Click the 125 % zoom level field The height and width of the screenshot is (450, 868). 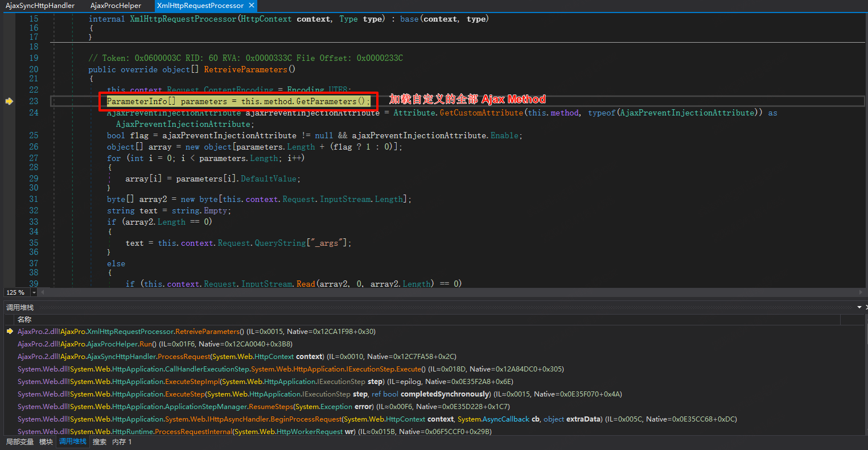coord(15,292)
